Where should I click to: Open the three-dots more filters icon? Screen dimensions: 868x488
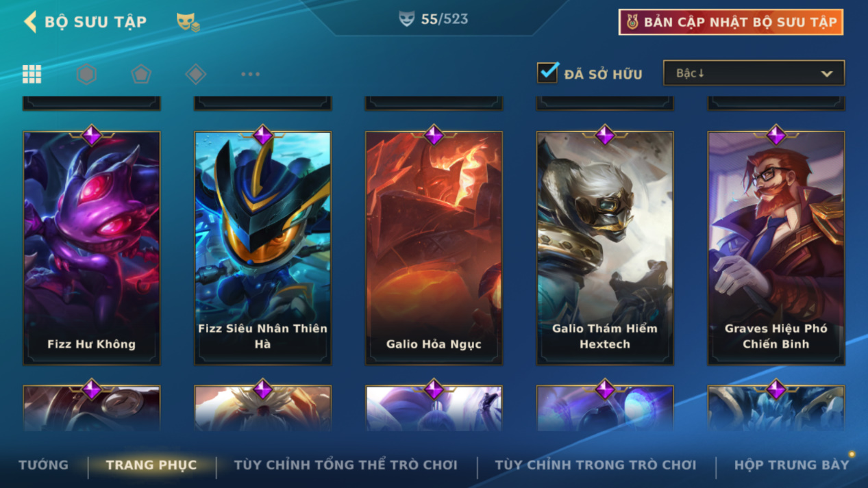click(250, 74)
